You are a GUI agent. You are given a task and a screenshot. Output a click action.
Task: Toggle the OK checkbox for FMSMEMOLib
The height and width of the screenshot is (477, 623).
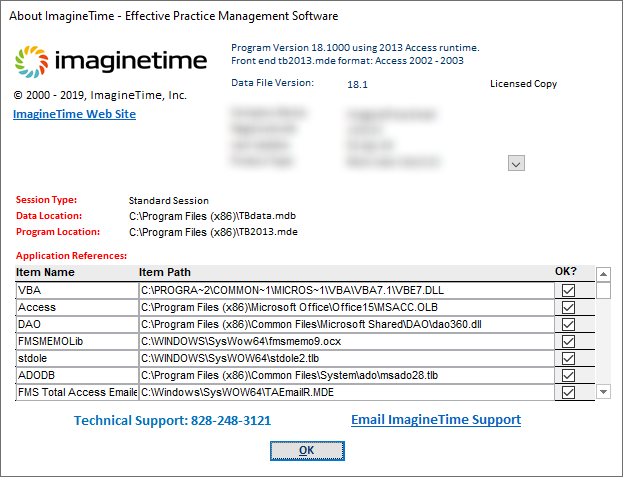tap(568, 342)
